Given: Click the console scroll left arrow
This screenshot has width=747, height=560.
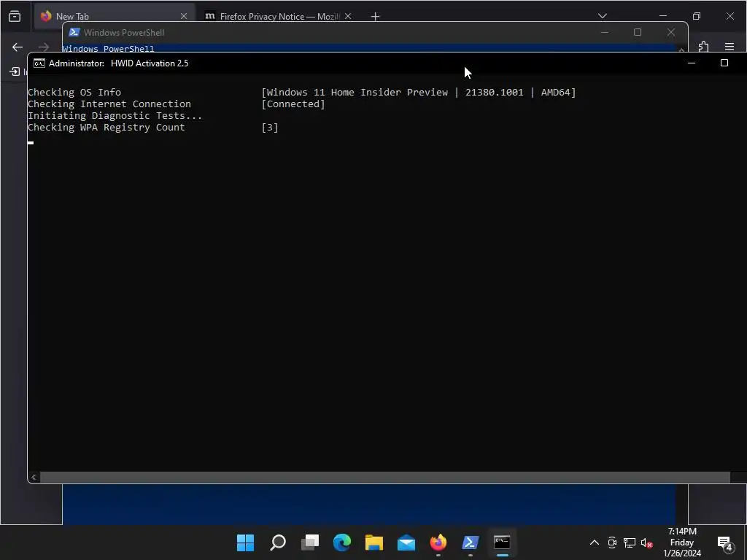Looking at the screenshot, I should [x=34, y=477].
